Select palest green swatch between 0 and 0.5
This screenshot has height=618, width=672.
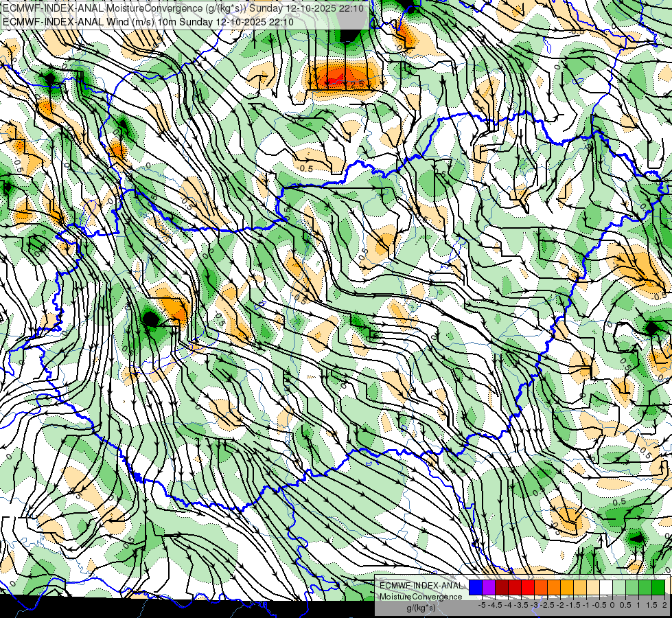coord(619,588)
